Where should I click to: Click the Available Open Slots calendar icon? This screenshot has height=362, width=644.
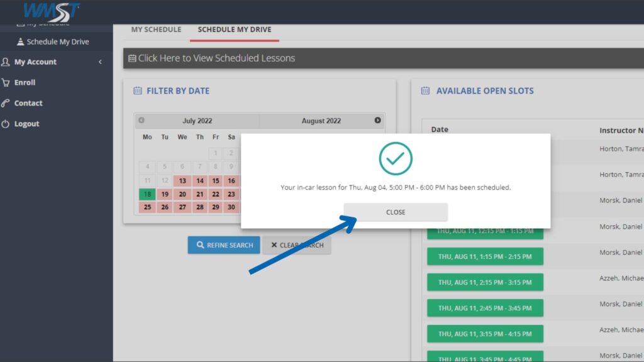pyautogui.click(x=425, y=91)
